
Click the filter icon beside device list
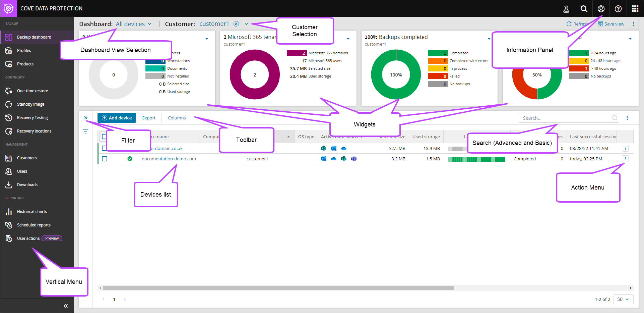(86, 131)
